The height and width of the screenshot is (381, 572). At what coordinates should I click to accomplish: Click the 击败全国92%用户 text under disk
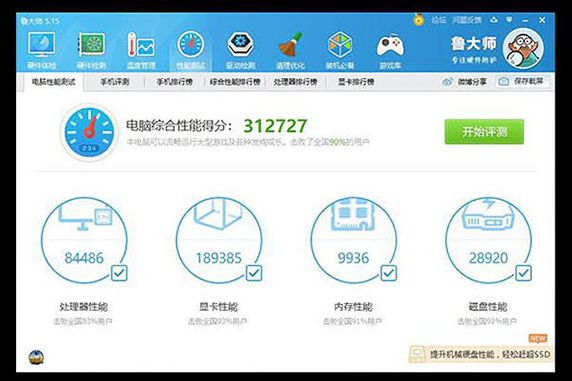487,322
